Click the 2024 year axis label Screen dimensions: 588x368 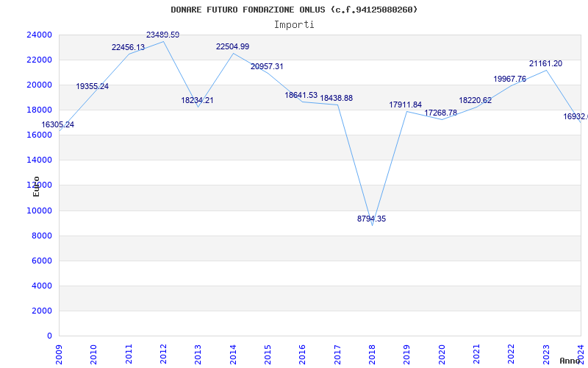pos(581,354)
